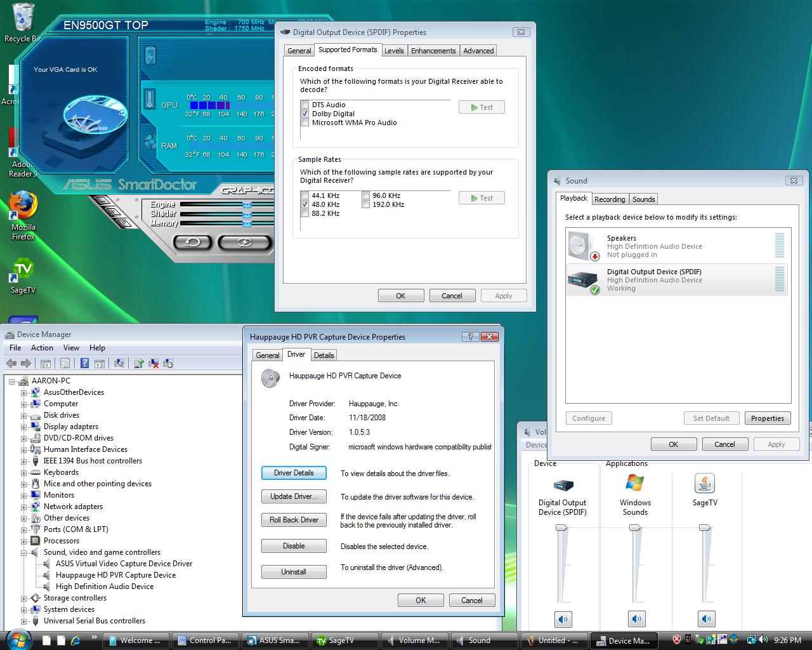Uncheck the Dolby Digital checkbox

click(304, 114)
